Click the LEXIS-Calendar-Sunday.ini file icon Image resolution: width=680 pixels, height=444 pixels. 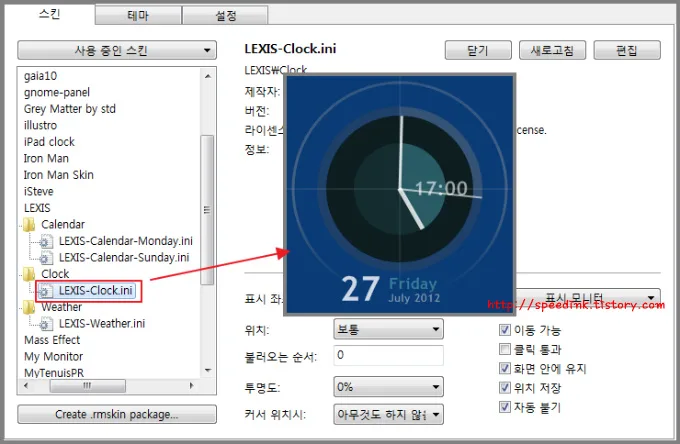coord(46,258)
